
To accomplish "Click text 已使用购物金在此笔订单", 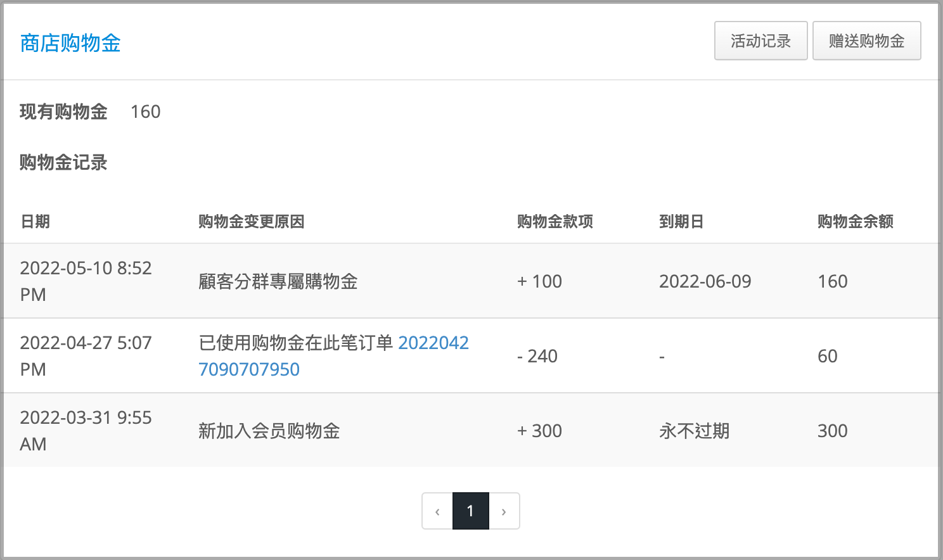I will pyautogui.click(x=296, y=343).
